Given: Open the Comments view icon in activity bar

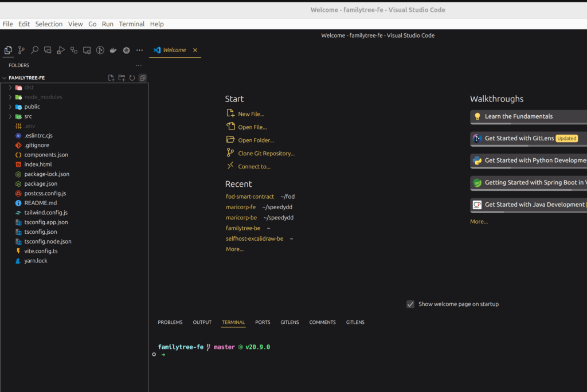Looking at the screenshot, I should 48,50.
